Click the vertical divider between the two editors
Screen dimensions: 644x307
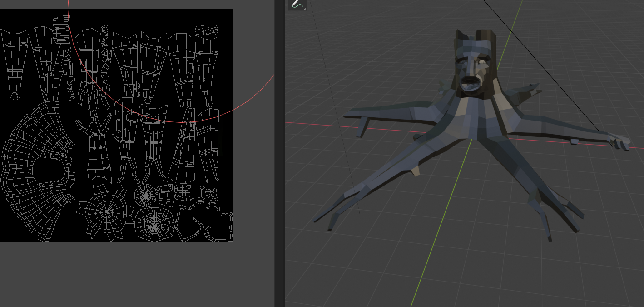(x=279, y=153)
